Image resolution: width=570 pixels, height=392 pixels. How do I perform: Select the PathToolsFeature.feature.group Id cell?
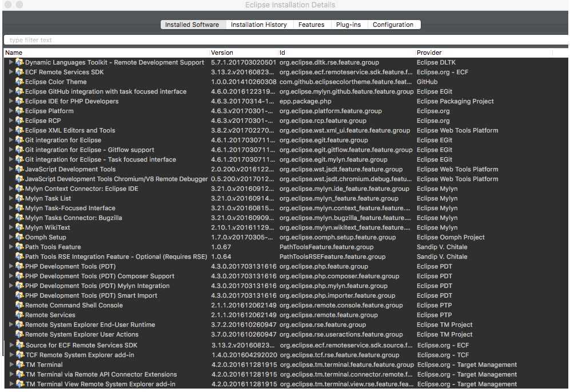(x=326, y=247)
